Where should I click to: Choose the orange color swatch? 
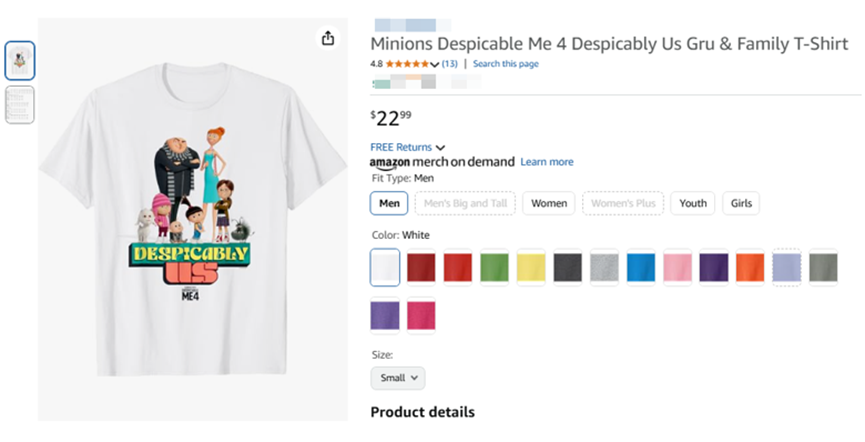749,267
